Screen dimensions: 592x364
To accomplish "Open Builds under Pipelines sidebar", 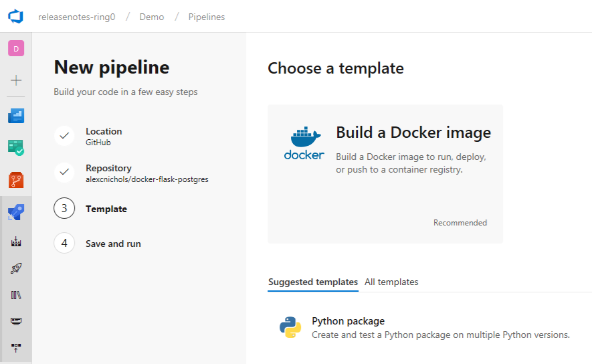I will 16,242.
